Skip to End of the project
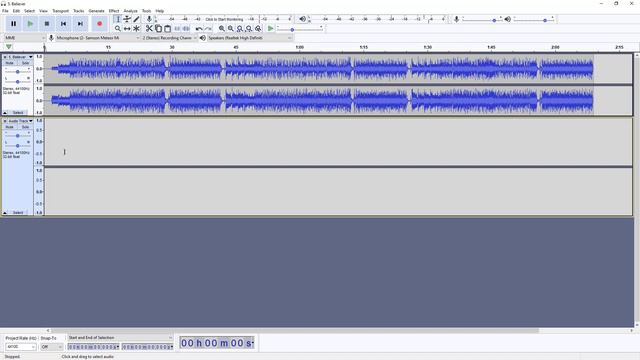The image size is (640, 360). 80,24
